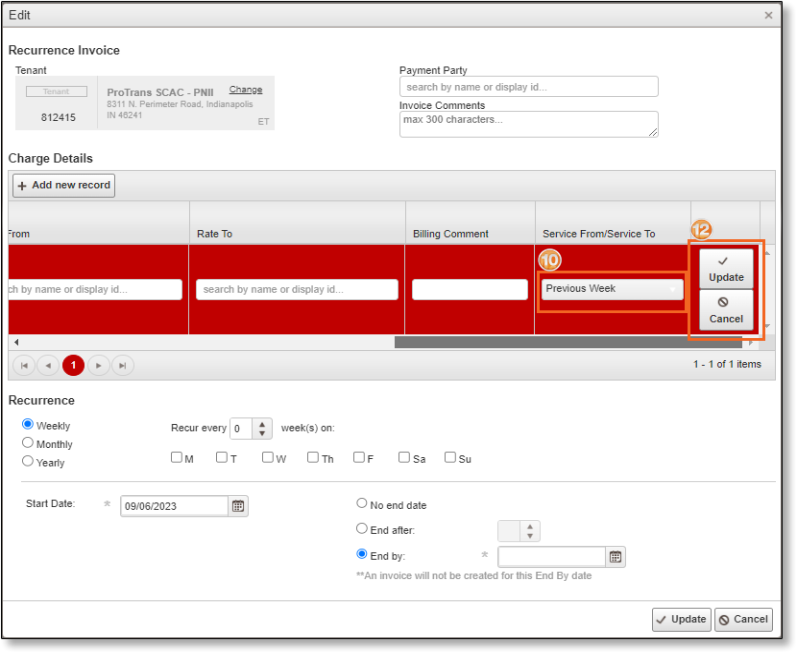Close the Edit dialog with X
The image size is (797, 653).
768,15
